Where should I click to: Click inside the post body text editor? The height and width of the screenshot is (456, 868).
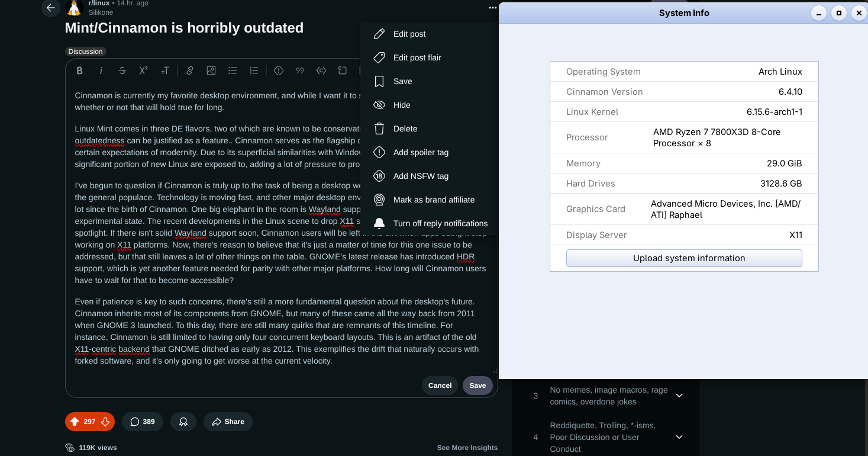(x=281, y=228)
